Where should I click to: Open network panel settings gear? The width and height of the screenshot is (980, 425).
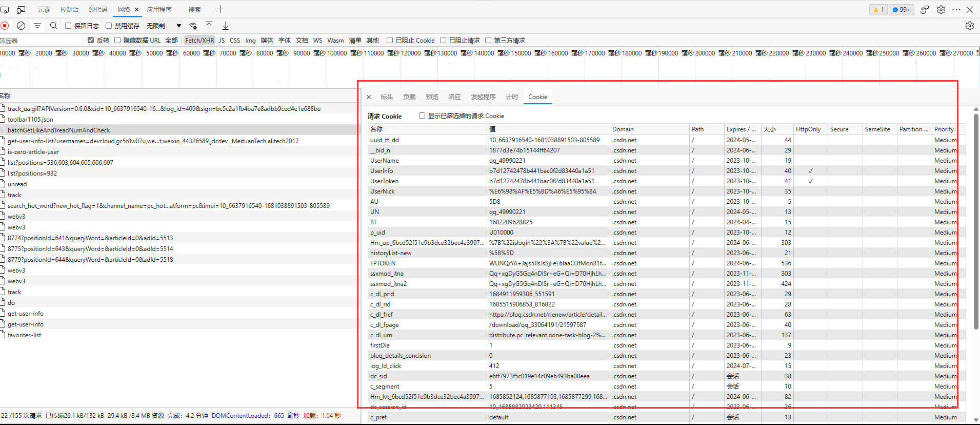click(969, 26)
